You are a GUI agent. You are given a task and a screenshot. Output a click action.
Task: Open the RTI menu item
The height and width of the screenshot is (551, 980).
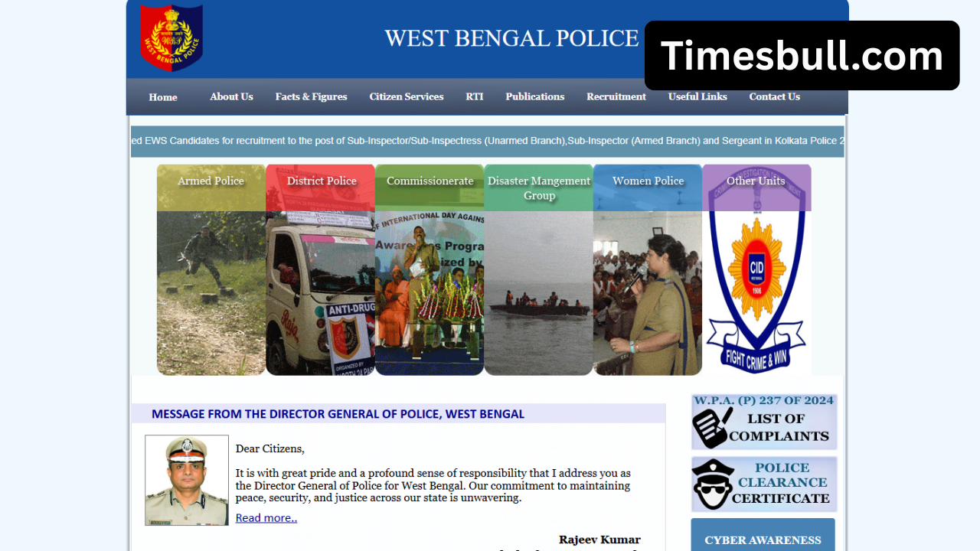point(475,96)
